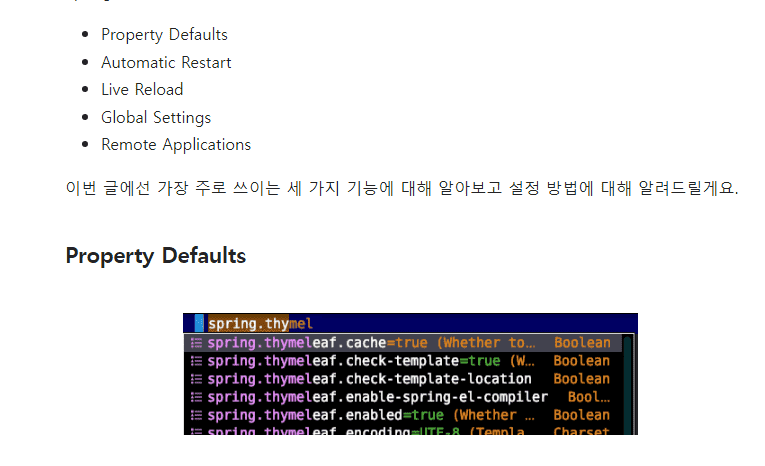Click the list icon beside spring.thymeleaf.cache
Viewport: 765px width, 466px height.
196,343
